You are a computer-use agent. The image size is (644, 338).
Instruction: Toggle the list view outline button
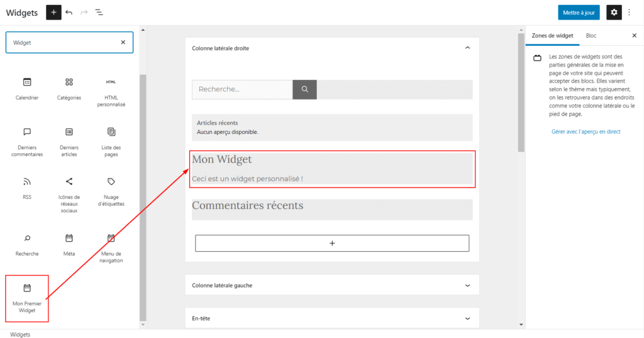click(x=99, y=12)
